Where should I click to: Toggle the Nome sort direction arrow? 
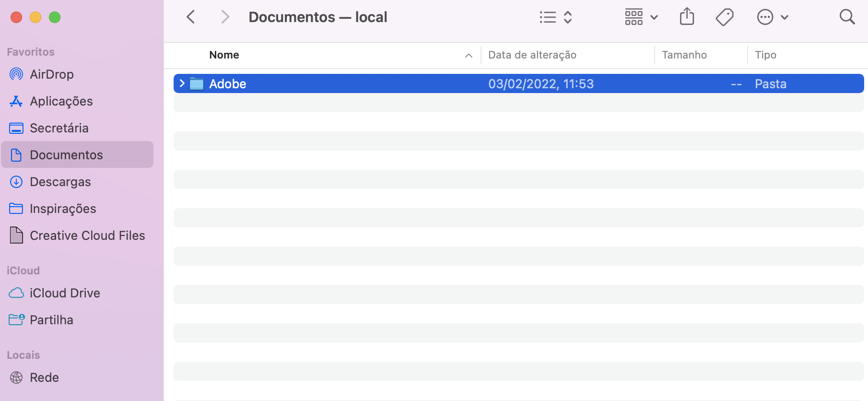(x=469, y=56)
